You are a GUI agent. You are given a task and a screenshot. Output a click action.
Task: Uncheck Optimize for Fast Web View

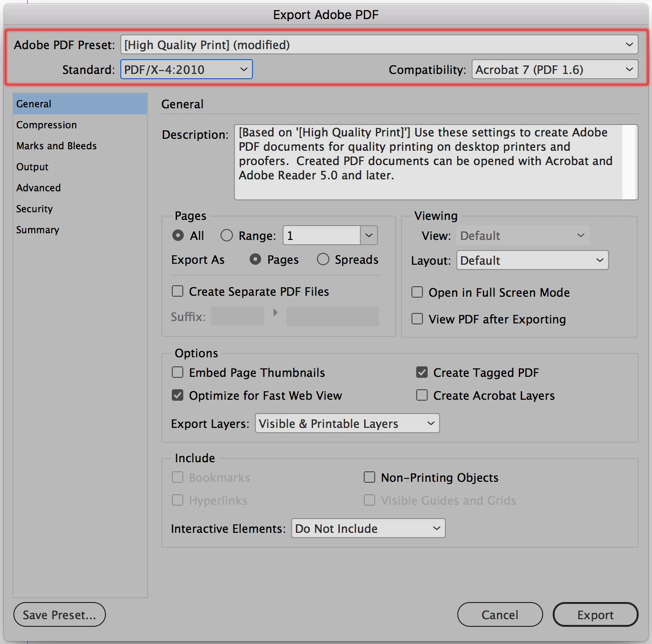(x=178, y=395)
